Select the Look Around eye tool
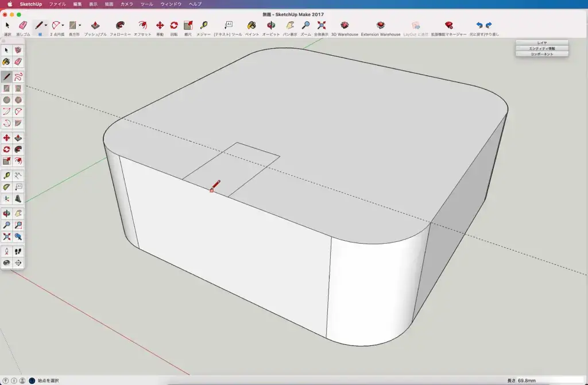The height and width of the screenshot is (385, 588). pos(7,263)
